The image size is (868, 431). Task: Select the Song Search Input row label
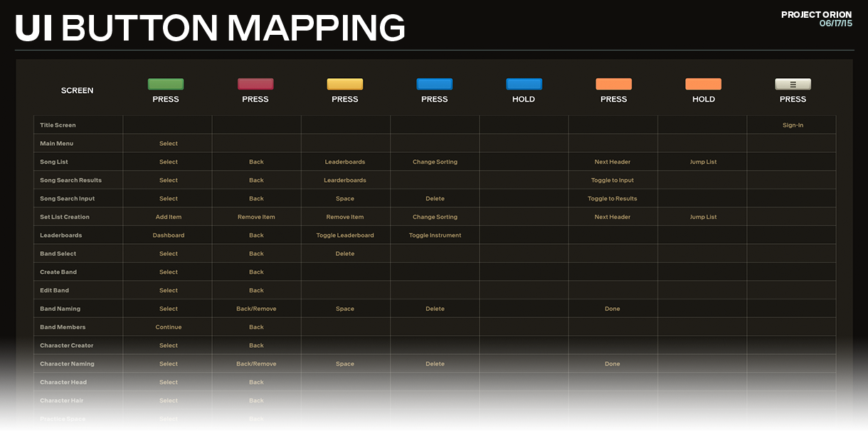click(x=68, y=199)
